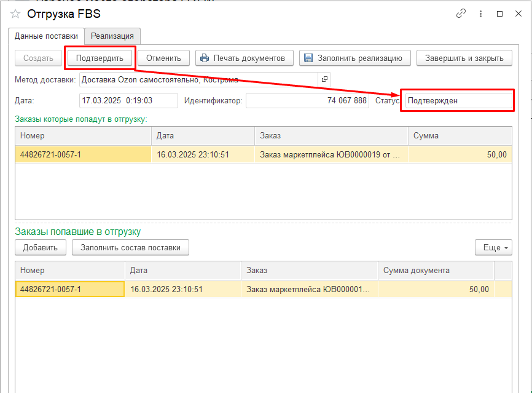532x393 pixels.
Task: Focus the Дата field 17.03.2025
Action: pyautogui.click(x=128, y=100)
